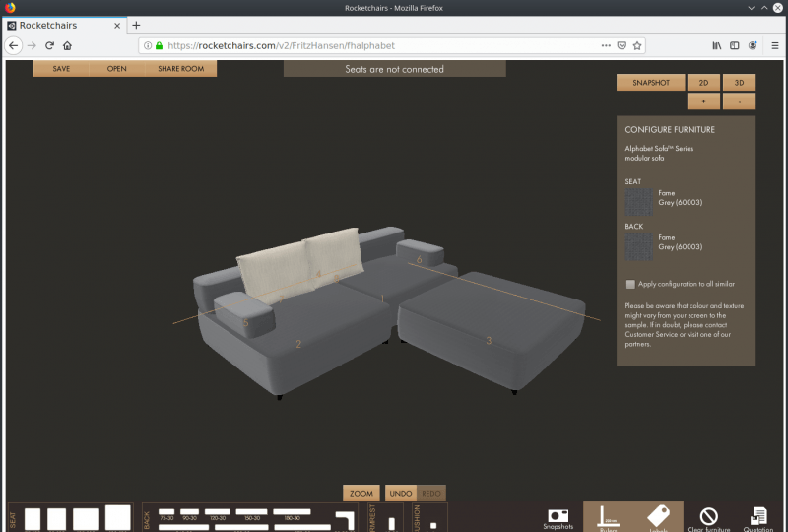Show the browser sidebars
This screenshot has height=532, width=788.
tap(734, 45)
